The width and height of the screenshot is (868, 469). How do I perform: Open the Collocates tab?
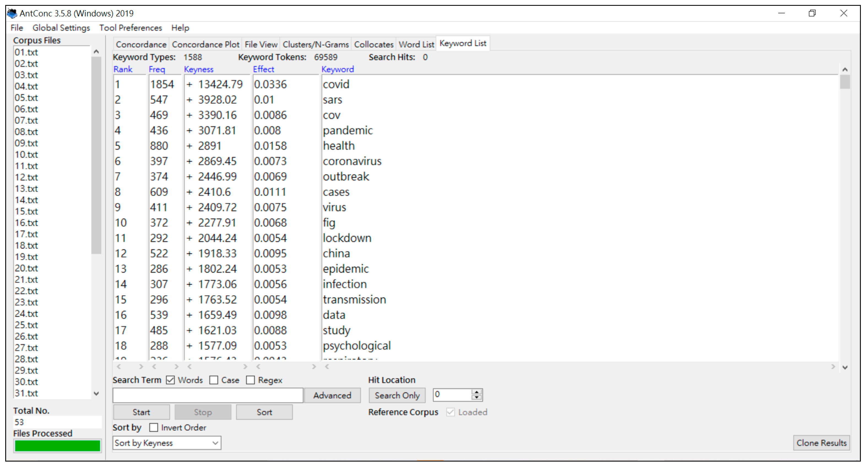tap(373, 45)
